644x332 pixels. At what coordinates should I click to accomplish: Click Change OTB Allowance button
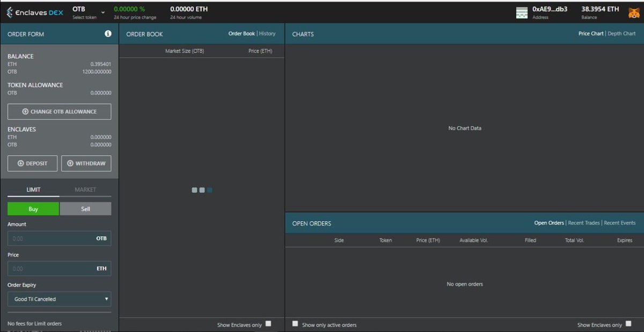[59, 112]
